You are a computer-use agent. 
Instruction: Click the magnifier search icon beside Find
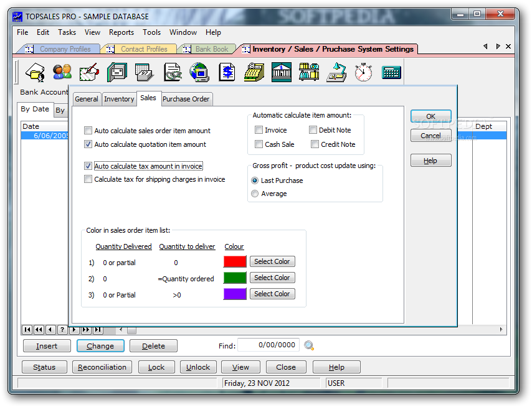pyautogui.click(x=309, y=345)
